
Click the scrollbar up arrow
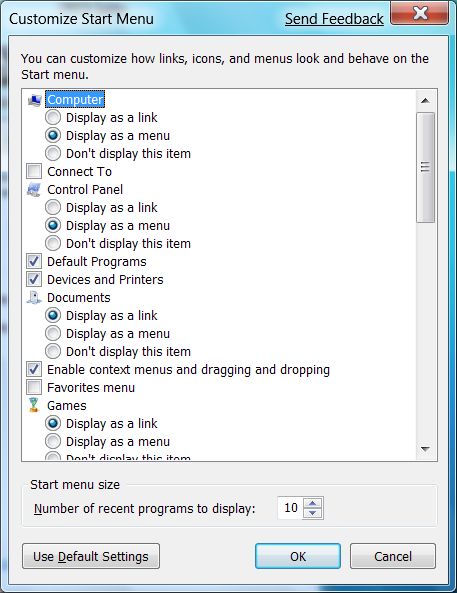coord(425,101)
